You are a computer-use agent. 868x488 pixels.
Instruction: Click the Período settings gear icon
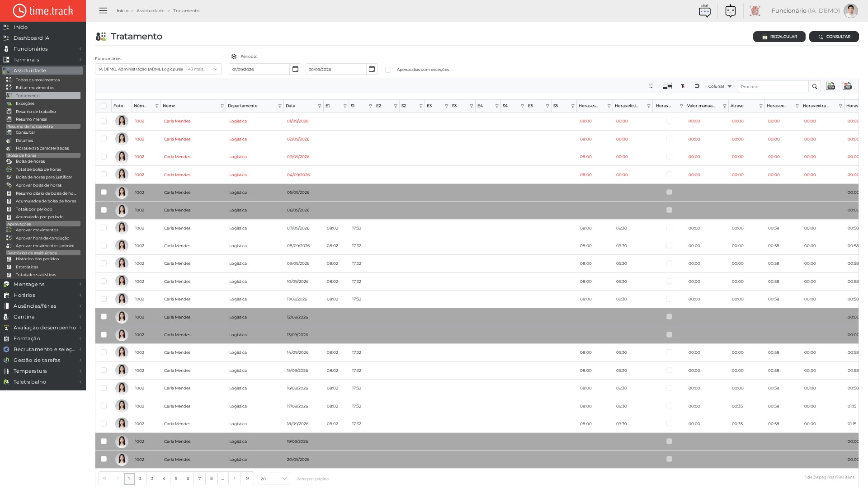click(x=234, y=56)
